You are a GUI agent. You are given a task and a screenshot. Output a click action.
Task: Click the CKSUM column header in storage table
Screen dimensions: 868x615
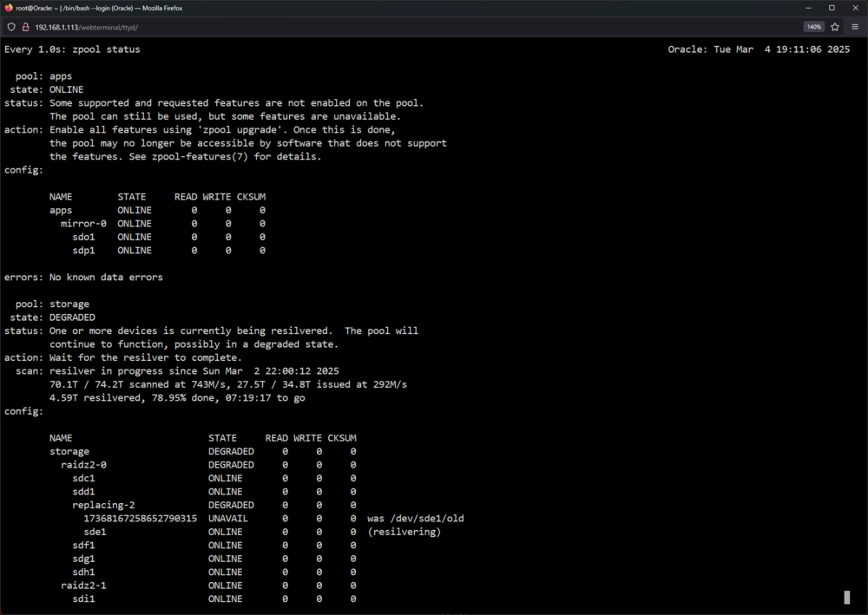tap(341, 438)
